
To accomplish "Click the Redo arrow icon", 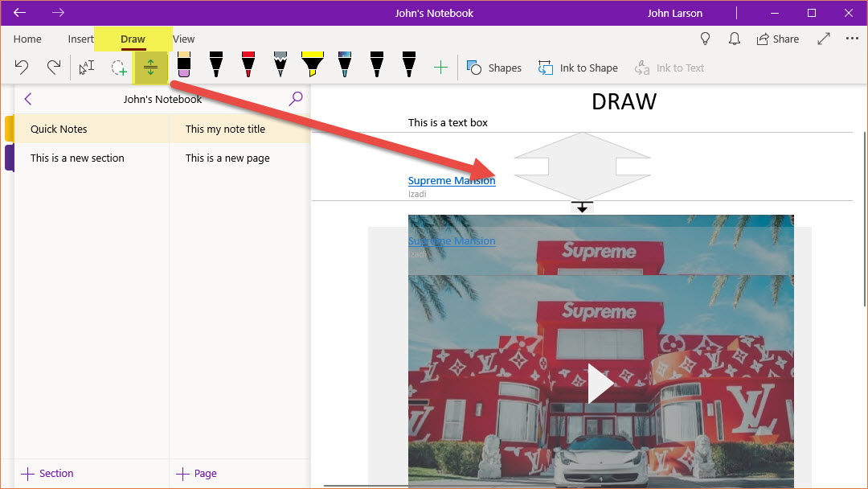I will click(x=53, y=68).
